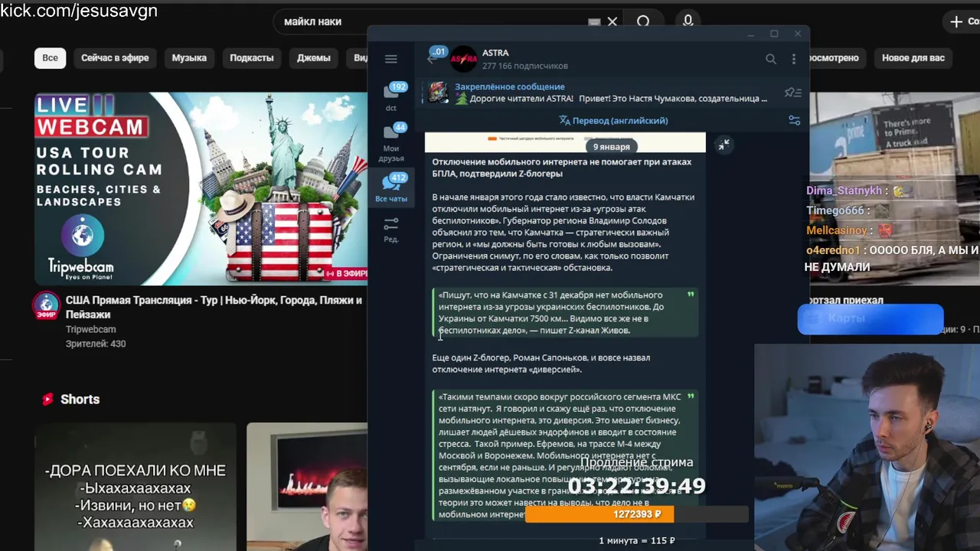Click the orange 1272393 ₽ donation progress bar
This screenshot has width=980, height=551.
tap(637, 514)
